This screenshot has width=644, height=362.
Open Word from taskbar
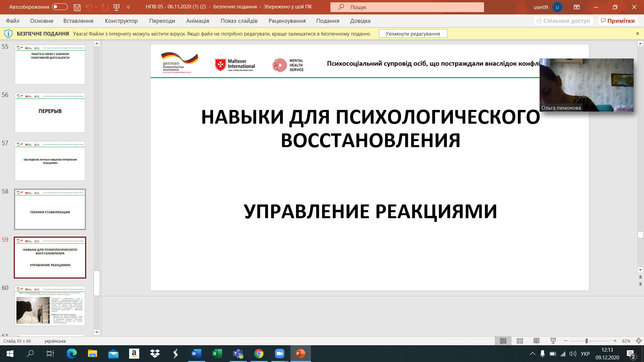[196, 354]
